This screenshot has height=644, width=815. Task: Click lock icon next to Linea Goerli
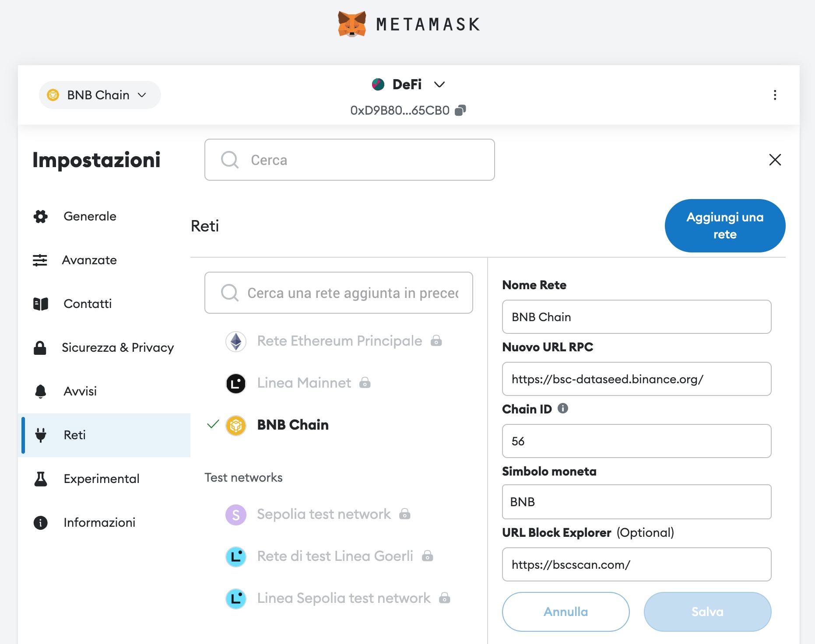point(428,556)
